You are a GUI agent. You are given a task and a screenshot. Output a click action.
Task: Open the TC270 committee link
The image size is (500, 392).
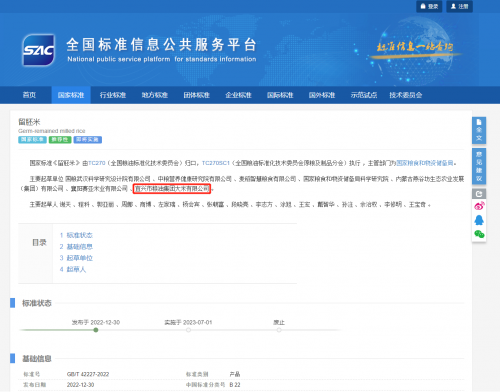point(97,163)
